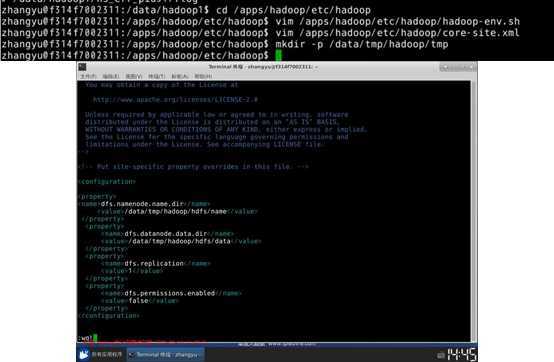Click the Terminal window icon in title bar

click(x=82, y=67)
